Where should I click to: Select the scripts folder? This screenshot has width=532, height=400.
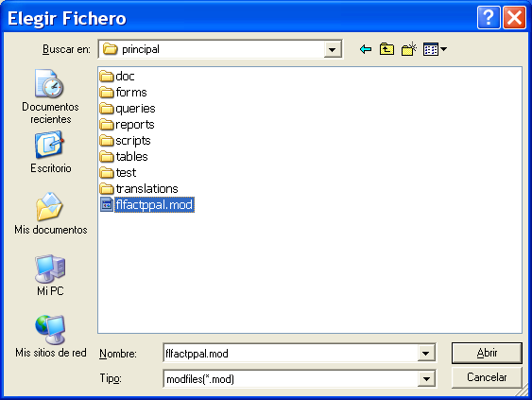(x=125, y=141)
